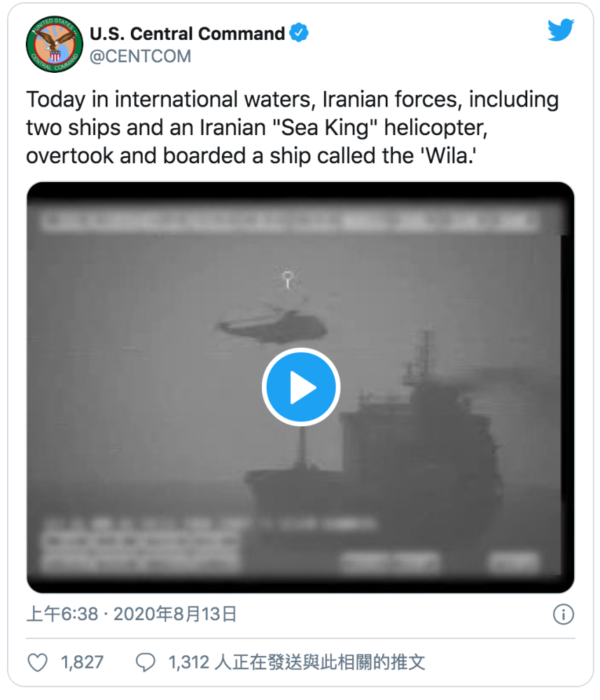Click the blurred caption bar atop the video

(290, 221)
